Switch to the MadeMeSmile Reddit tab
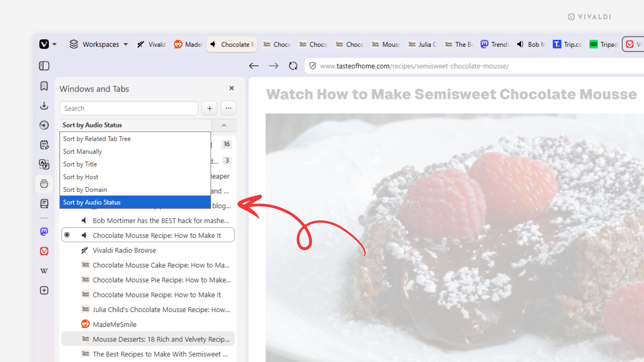Viewport: 644px width, 362px height. click(x=188, y=44)
